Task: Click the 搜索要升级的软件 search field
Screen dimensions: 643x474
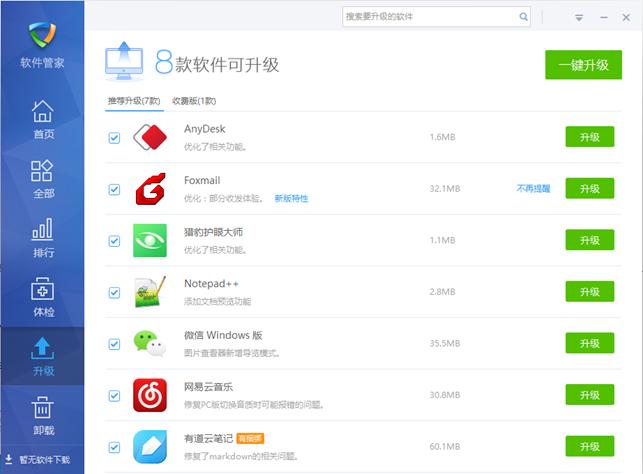Action: pyautogui.click(x=436, y=17)
